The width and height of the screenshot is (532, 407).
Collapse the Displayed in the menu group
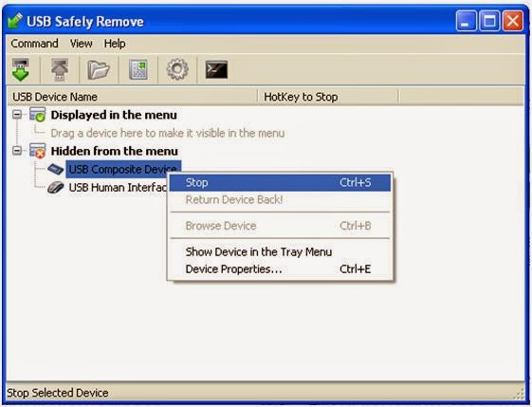pyautogui.click(x=17, y=115)
